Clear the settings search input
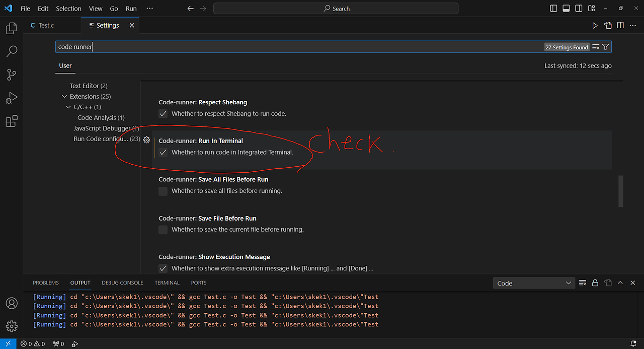644x349 pixels. click(x=596, y=47)
